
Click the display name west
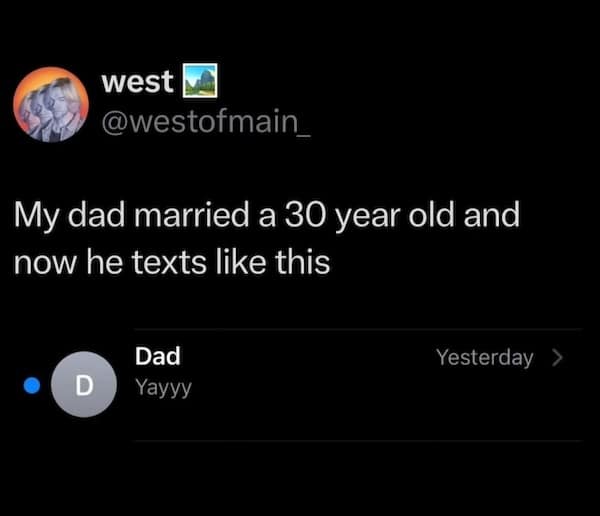point(137,83)
